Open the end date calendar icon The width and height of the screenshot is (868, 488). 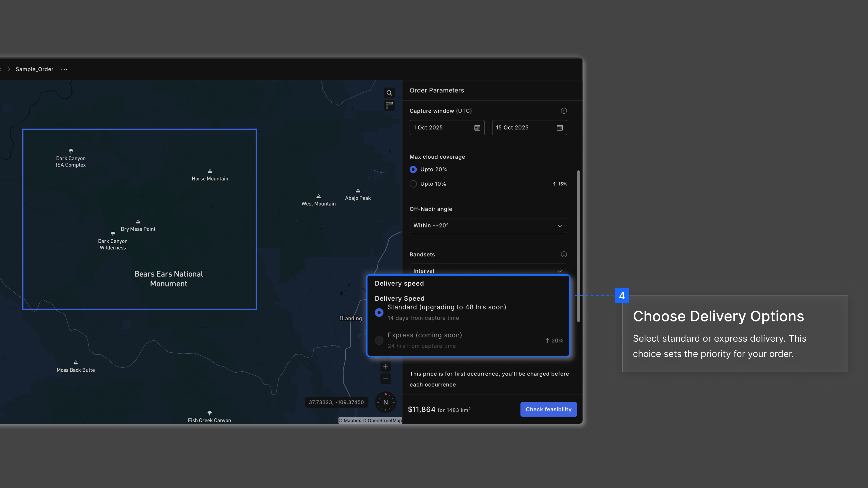click(560, 128)
